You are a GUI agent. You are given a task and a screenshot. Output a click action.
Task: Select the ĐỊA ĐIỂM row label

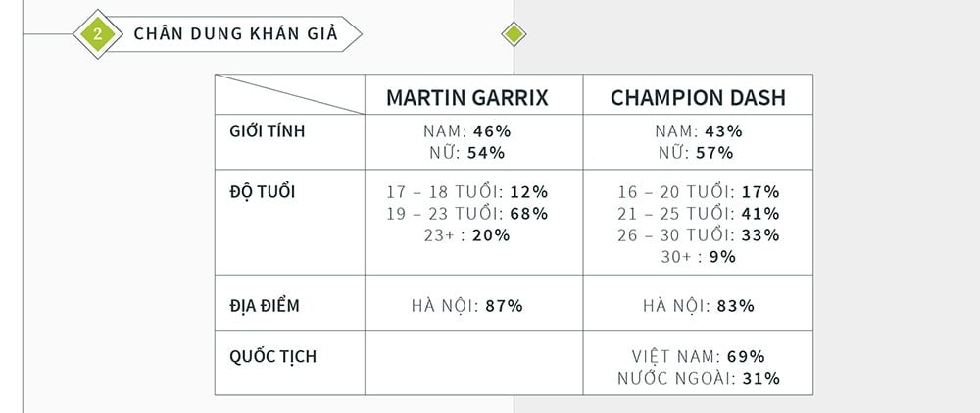point(265,306)
